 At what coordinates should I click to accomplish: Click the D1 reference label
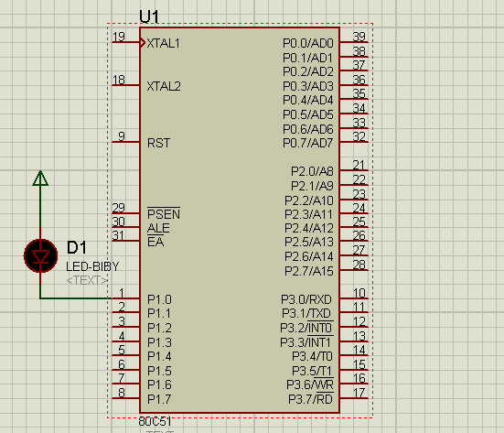(77, 247)
